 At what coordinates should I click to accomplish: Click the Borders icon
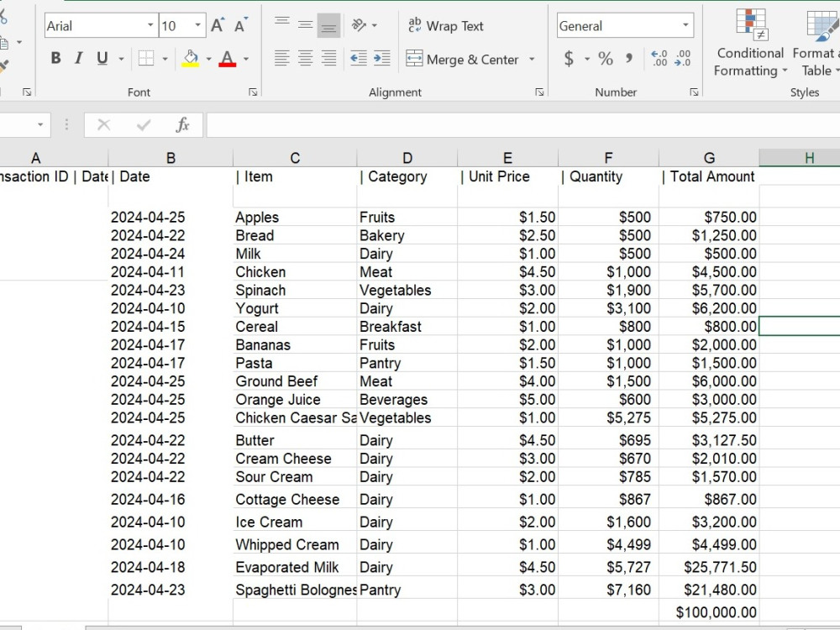(146, 58)
